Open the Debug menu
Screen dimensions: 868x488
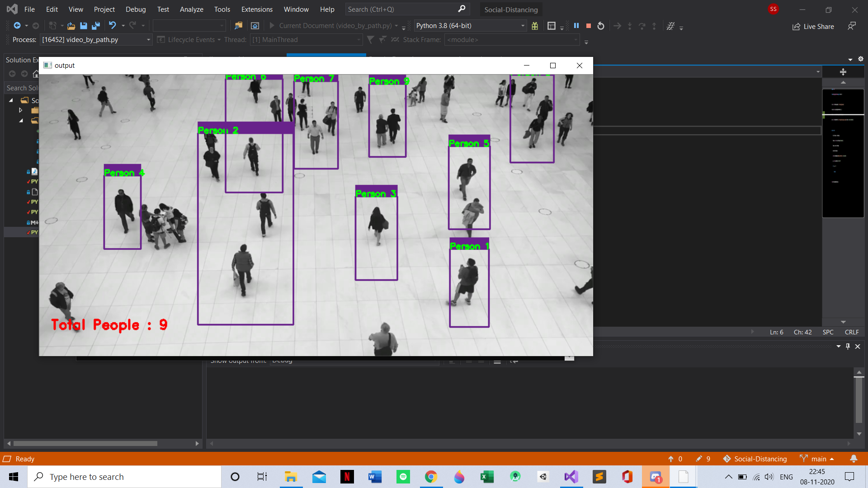[136, 9]
